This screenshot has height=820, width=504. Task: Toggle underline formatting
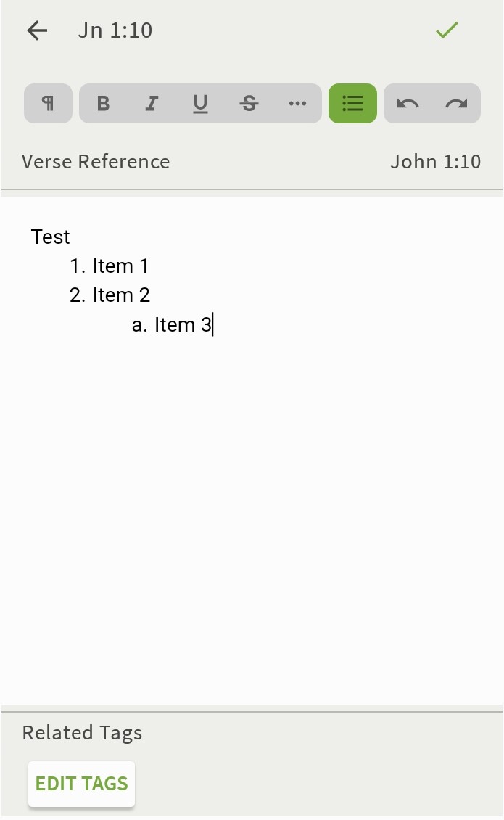coord(200,103)
